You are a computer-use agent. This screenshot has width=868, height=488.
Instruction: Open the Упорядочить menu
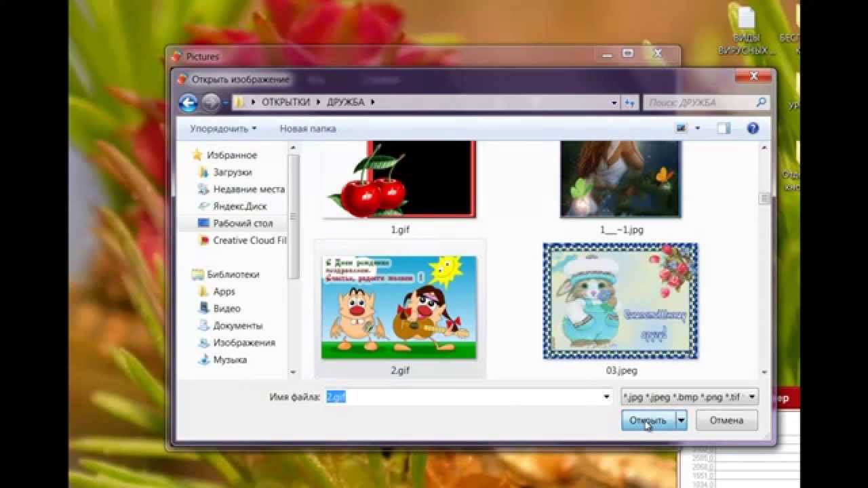(x=223, y=128)
